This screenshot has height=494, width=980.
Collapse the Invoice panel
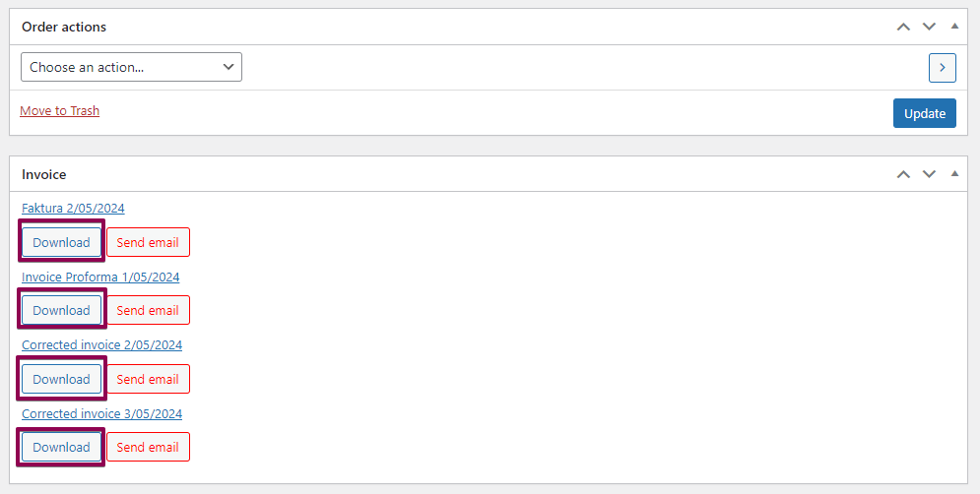coord(953,174)
